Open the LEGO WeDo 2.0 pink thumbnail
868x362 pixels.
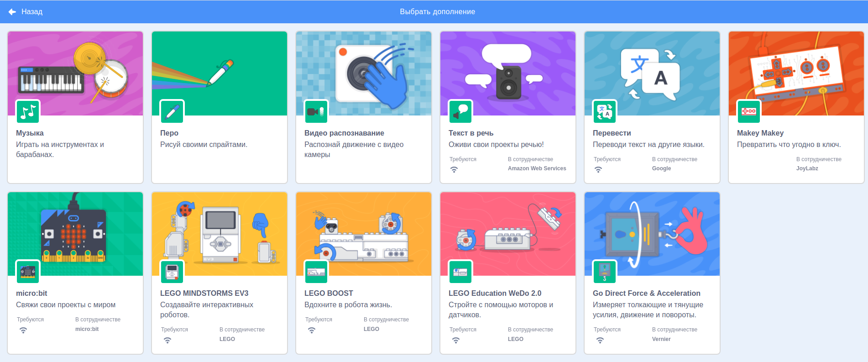pyautogui.click(x=508, y=234)
